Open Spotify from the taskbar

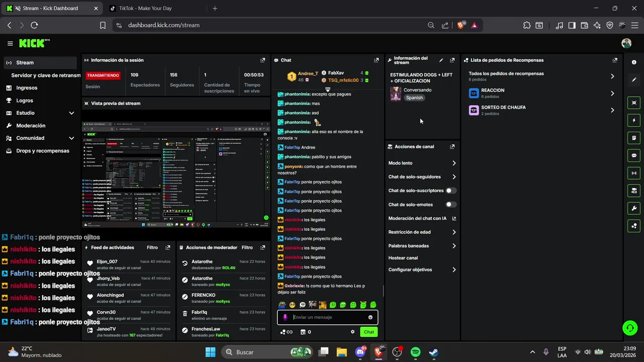click(x=415, y=352)
